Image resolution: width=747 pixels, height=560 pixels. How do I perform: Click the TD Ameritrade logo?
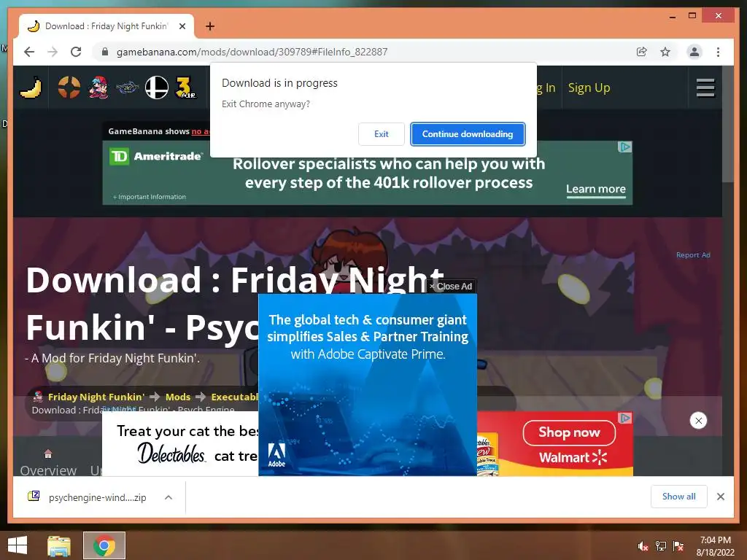(x=156, y=156)
